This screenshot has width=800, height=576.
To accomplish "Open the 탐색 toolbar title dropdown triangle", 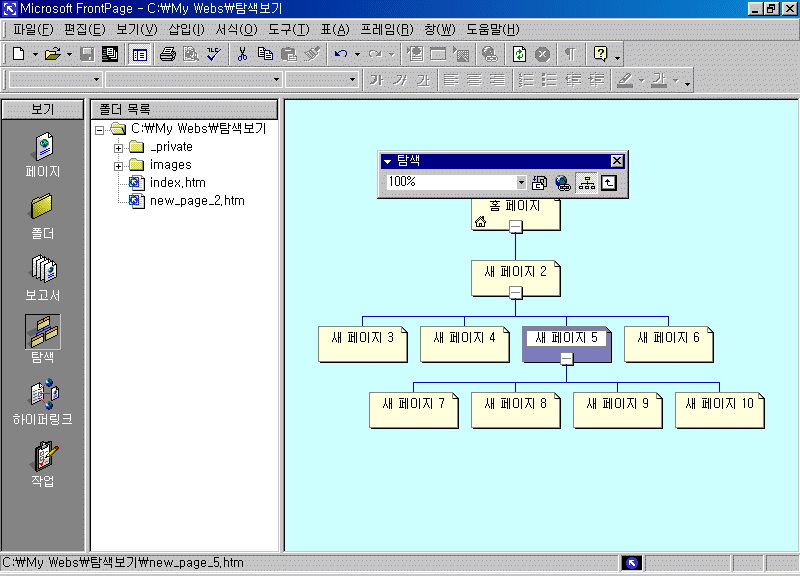I will pos(387,162).
